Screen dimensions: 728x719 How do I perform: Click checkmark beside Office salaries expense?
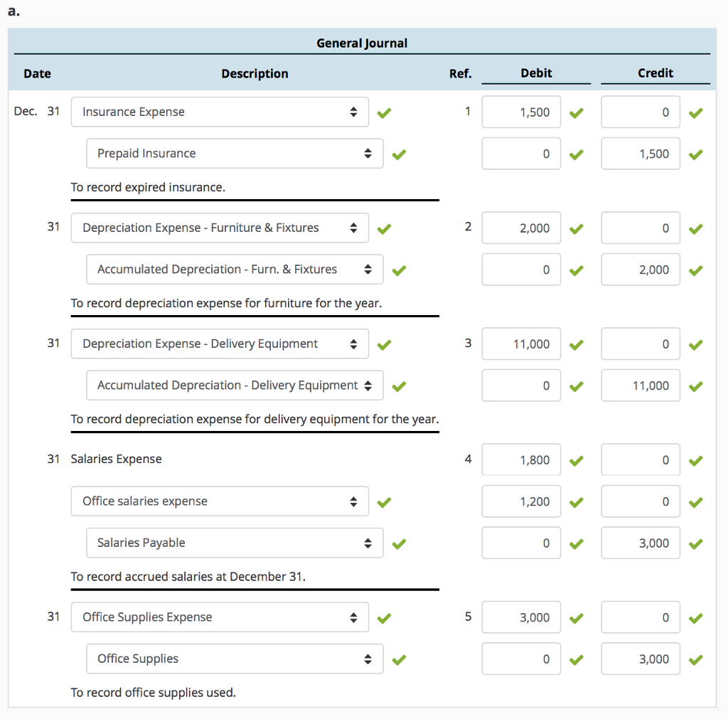[384, 501]
